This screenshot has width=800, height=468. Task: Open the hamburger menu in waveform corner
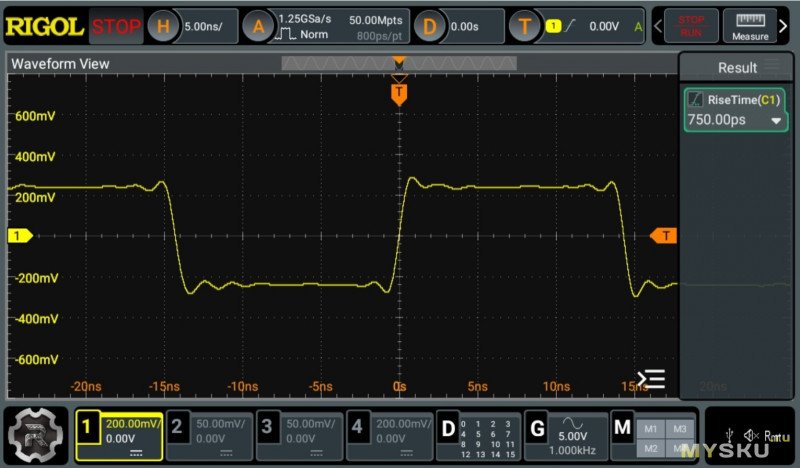pos(651,379)
